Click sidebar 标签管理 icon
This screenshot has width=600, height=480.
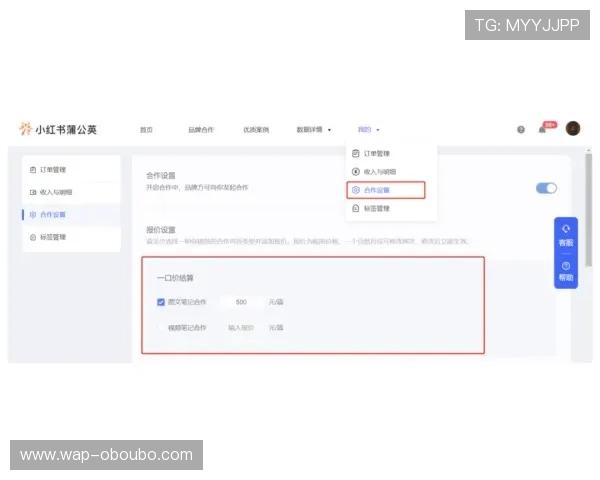[33, 237]
